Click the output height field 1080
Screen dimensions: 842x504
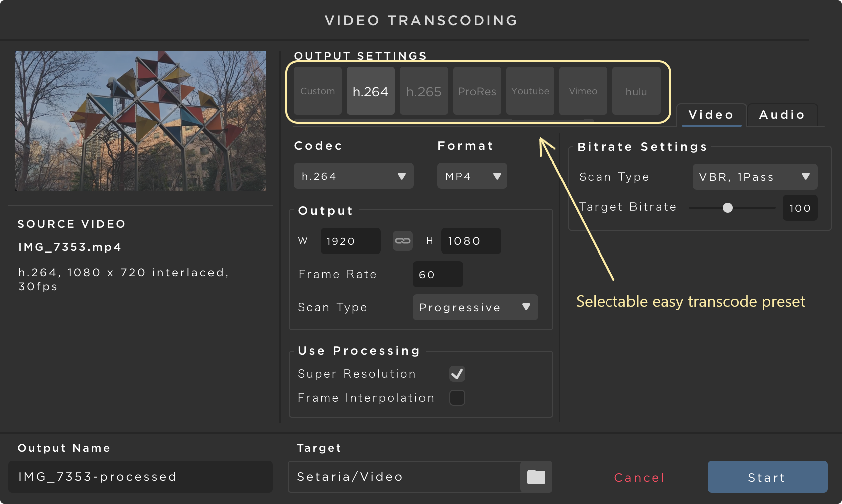tap(471, 241)
